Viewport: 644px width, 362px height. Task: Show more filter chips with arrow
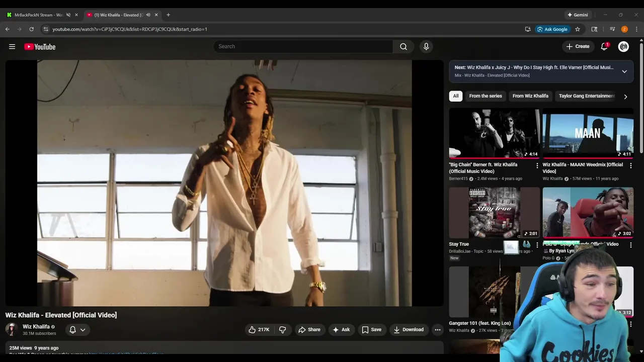point(625,97)
